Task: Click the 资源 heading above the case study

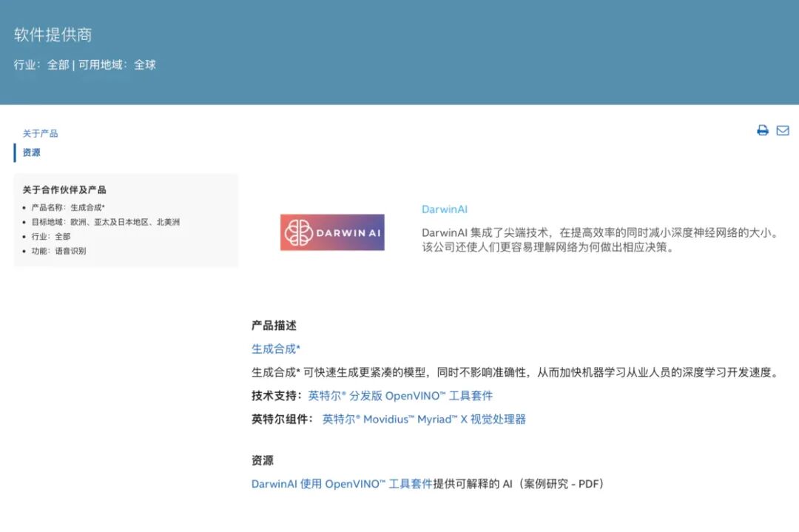Action: [x=263, y=461]
